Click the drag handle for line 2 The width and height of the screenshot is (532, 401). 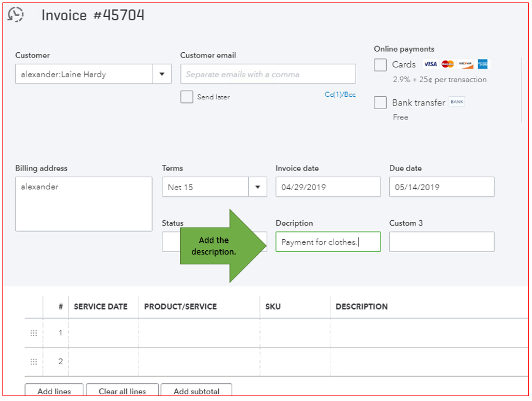(34, 362)
